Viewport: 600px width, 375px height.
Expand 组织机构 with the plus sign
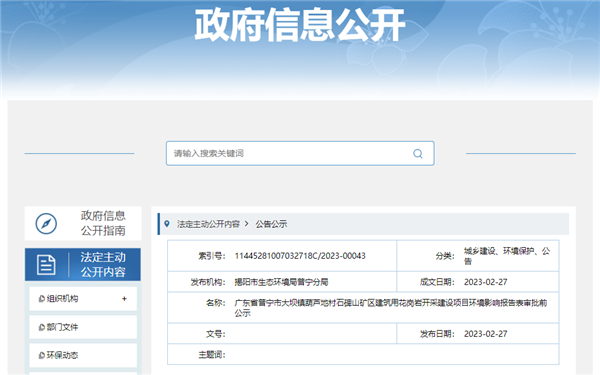(x=124, y=298)
